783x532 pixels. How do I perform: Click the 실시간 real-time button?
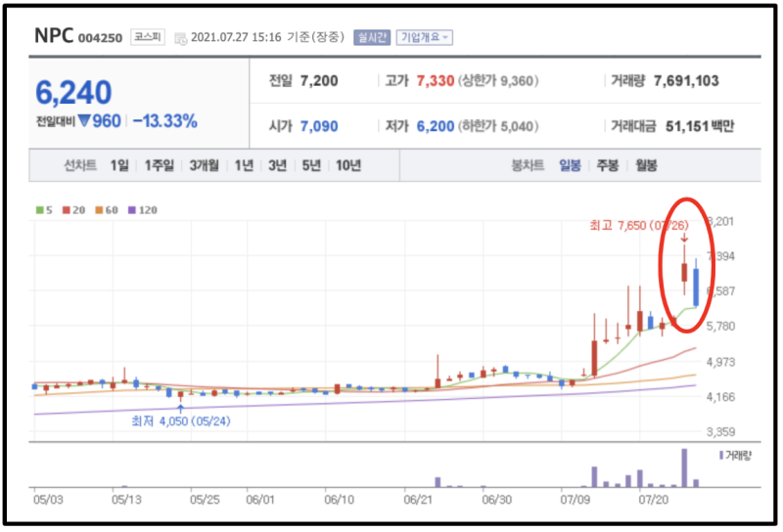pos(372,37)
